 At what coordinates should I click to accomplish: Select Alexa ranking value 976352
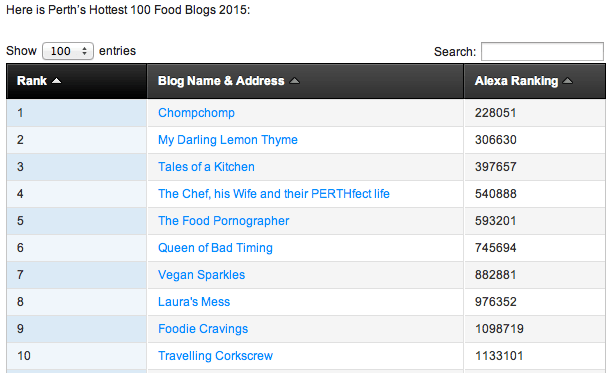pos(496,302)
